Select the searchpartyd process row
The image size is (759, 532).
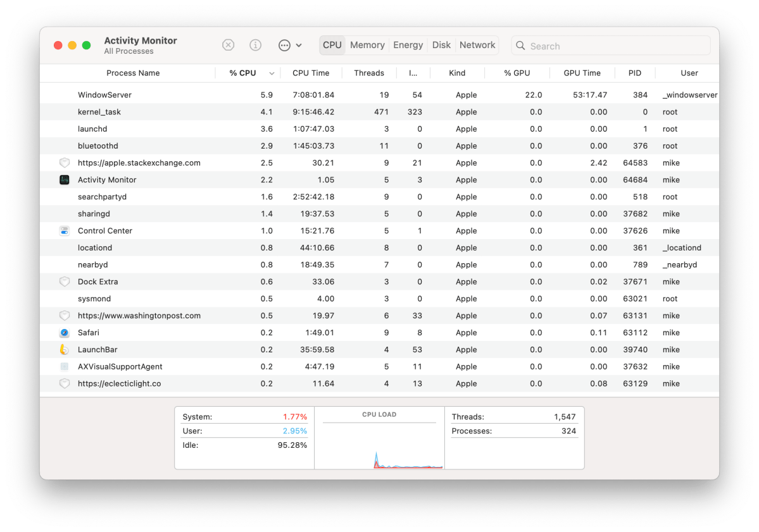point(380,197)
